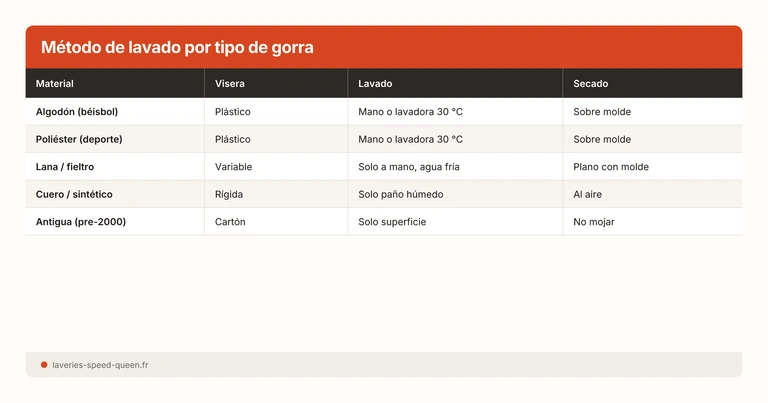
Task: Click the 'Rígida' visor cell
Action: click(229, 194)
